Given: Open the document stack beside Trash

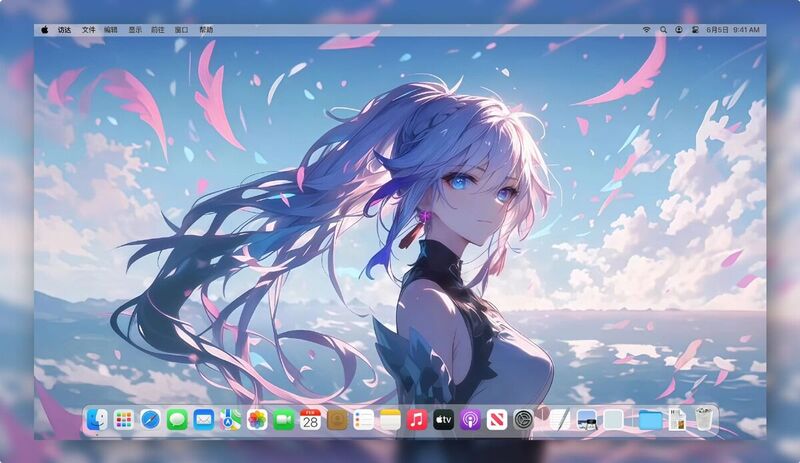Looking at the screenshot, I should [678, 420].
